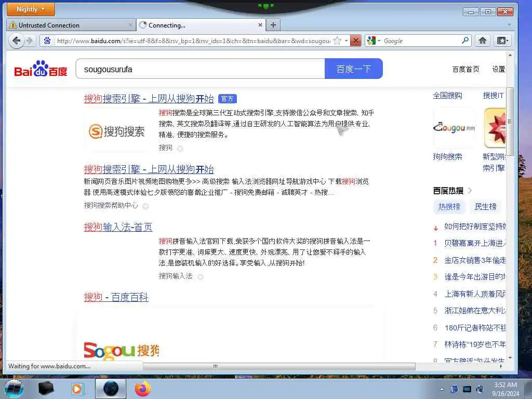
Task: Click the 搜狗搜索 logo thumbnail
Action: [117, 131]
